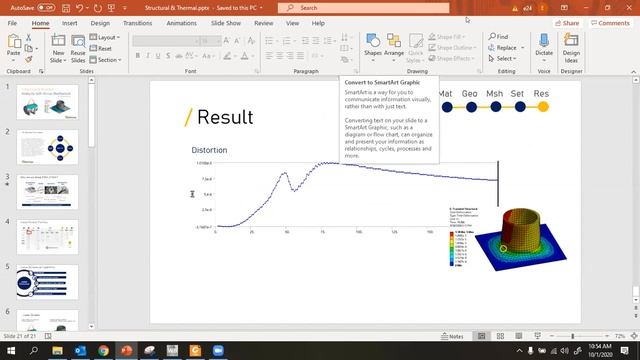Switch to Normal view icon

pyautogui.click(x=482, y=336)
